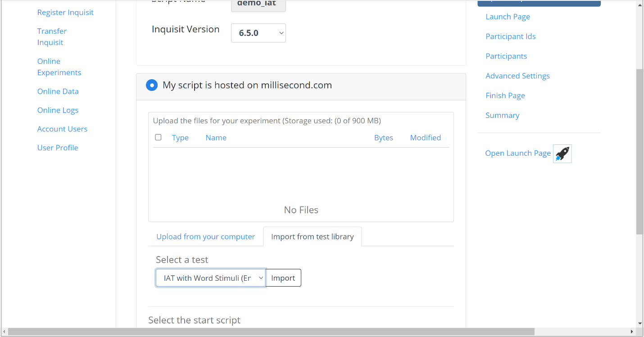This screenshot has width=644, height=337.
Task: Click the 'No Files' placeholder text
Action: [x=301, y=210]
